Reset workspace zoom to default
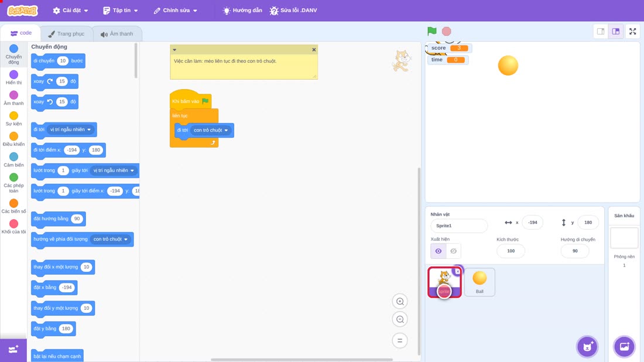 pos(400,341)
